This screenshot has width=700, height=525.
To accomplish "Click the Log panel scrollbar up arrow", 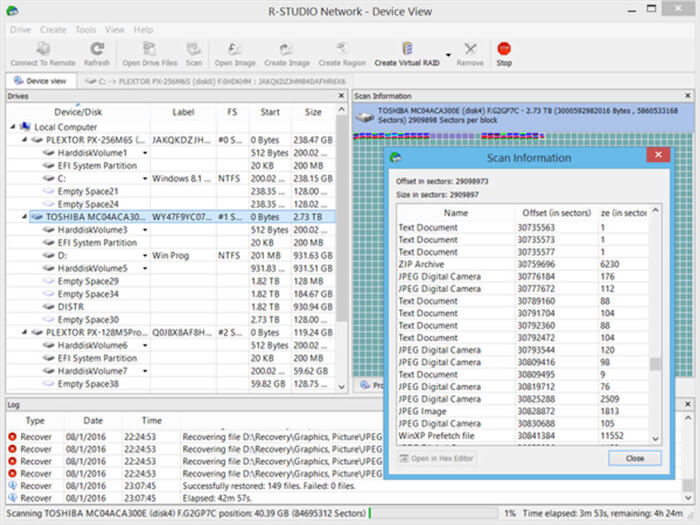I will pyautogui.click(x=688, y=418).
